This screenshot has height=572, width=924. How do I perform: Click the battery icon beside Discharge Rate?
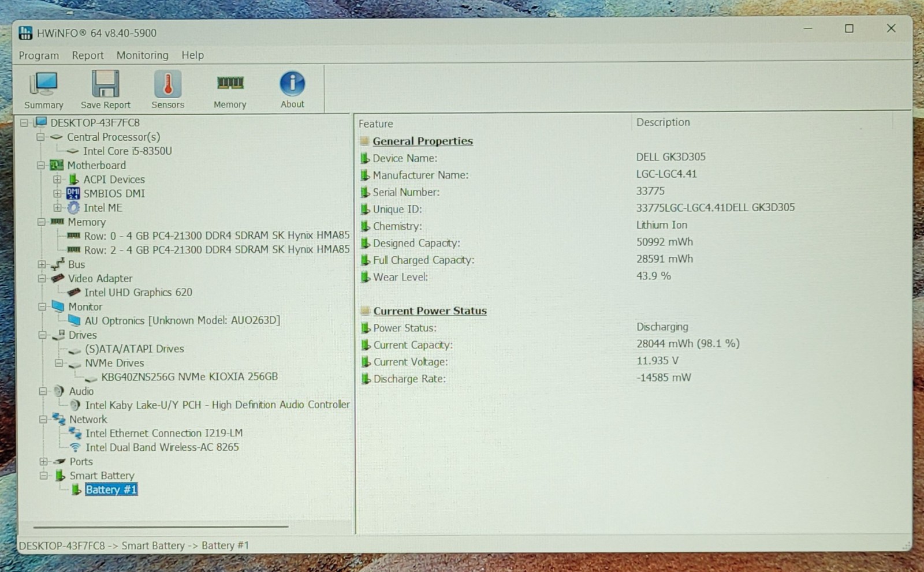tap(366, 379)
